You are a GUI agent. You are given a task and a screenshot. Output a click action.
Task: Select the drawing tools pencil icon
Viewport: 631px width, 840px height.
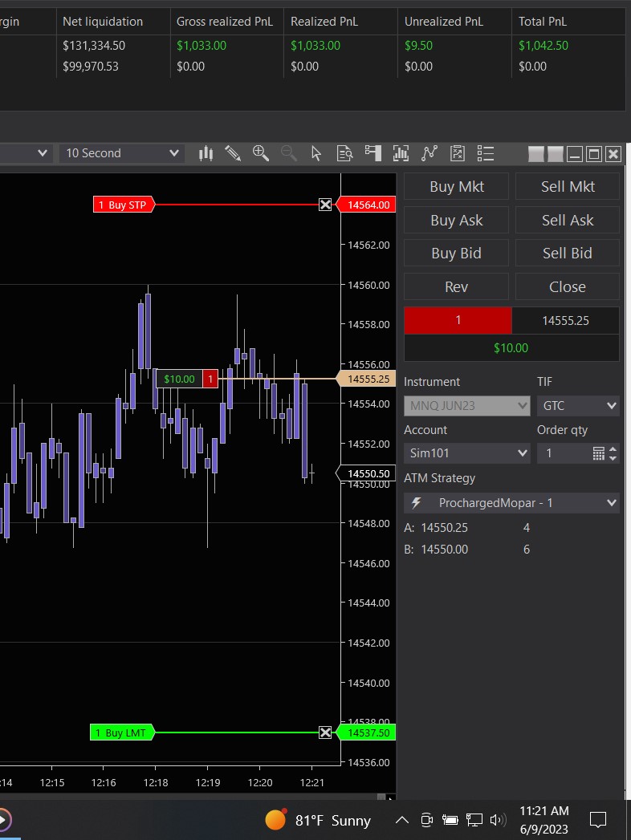pyautogui.click(x=233, y=153)
